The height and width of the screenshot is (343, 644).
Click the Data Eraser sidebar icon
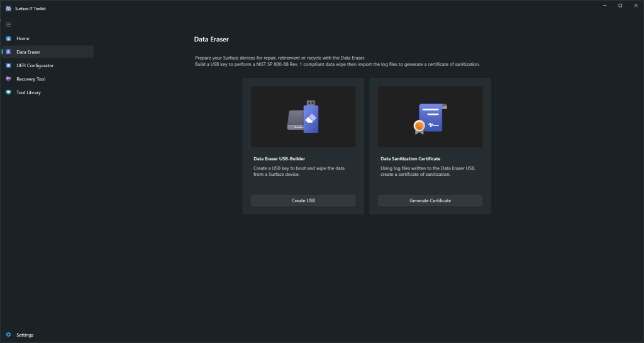coord(8,52)
